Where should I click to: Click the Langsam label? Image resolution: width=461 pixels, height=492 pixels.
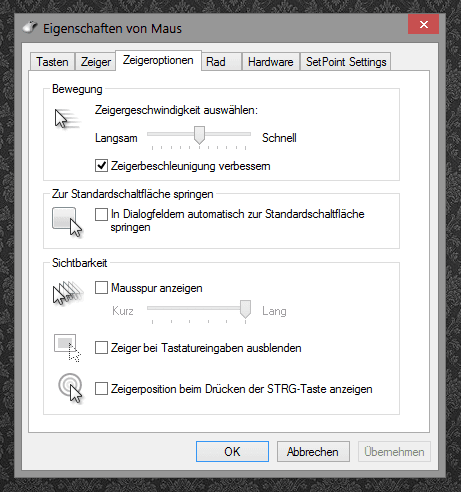coord(116,138)
